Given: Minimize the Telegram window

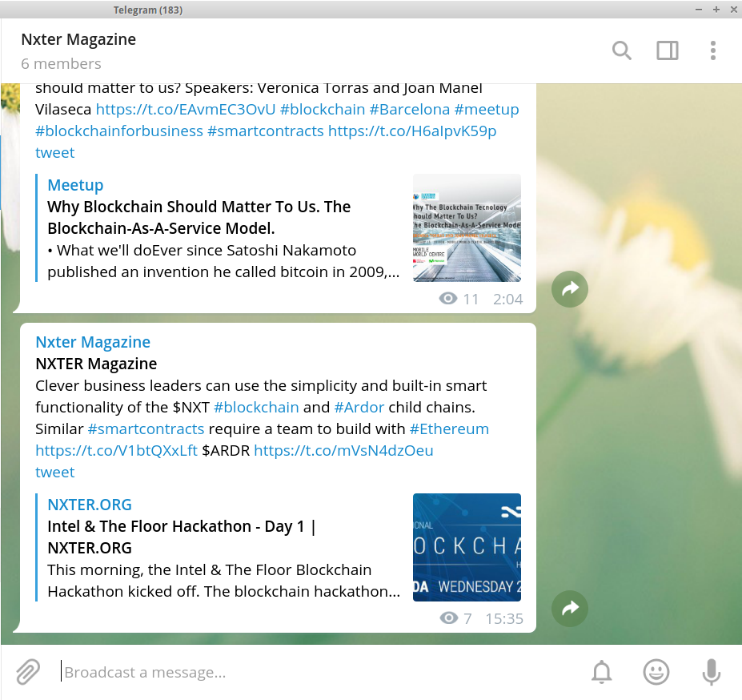Looking at the screenshot, I should coord(699,10).
